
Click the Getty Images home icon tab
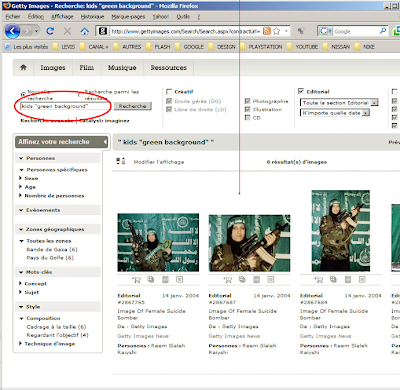pos(23,67)
